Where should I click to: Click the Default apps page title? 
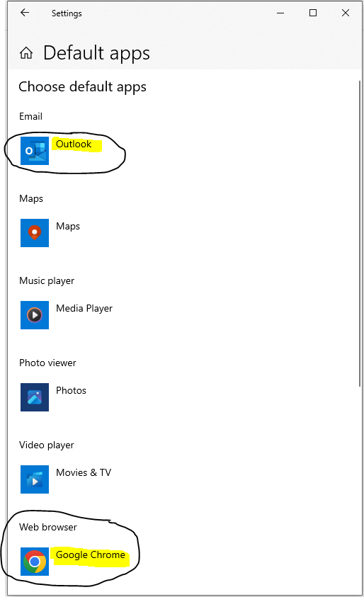click(x=96, y=53)
